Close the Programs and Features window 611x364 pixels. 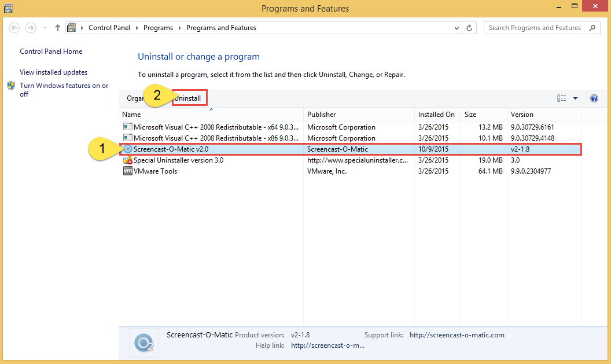click(595, 6)
